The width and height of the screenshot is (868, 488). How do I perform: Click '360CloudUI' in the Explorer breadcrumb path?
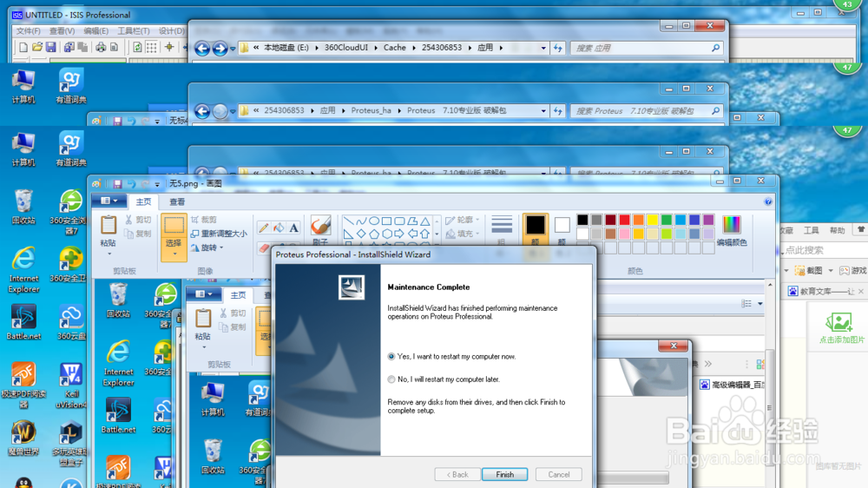coord(346,48)
